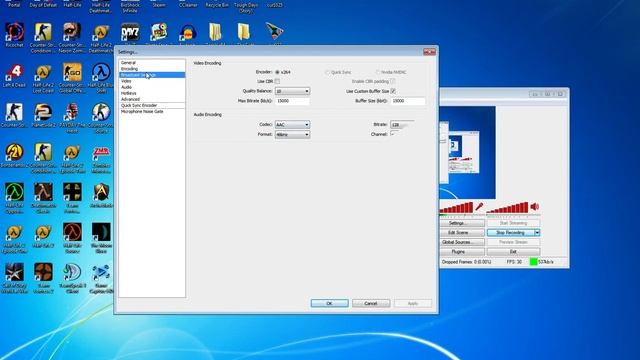The height and width of the screenshot is (360, 640).
Task: Open the PAYDAY The Heist desktop shortcut
Action: coord(72,118)
